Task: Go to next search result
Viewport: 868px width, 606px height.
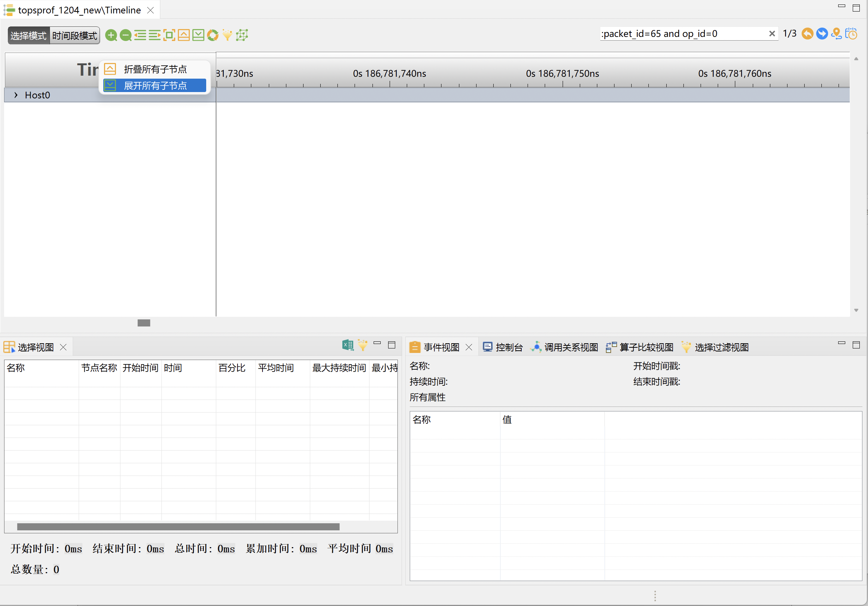Action: point(822,34)
